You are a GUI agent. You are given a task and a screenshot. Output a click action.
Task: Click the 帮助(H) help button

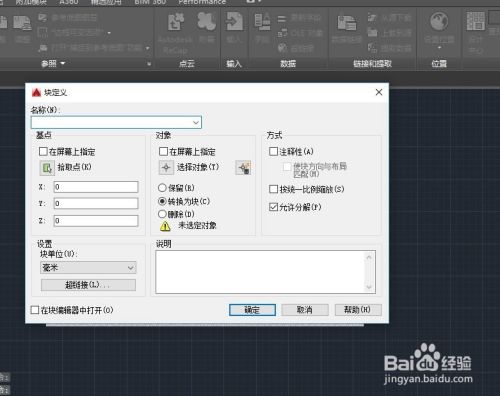click(x=357, y=310)
